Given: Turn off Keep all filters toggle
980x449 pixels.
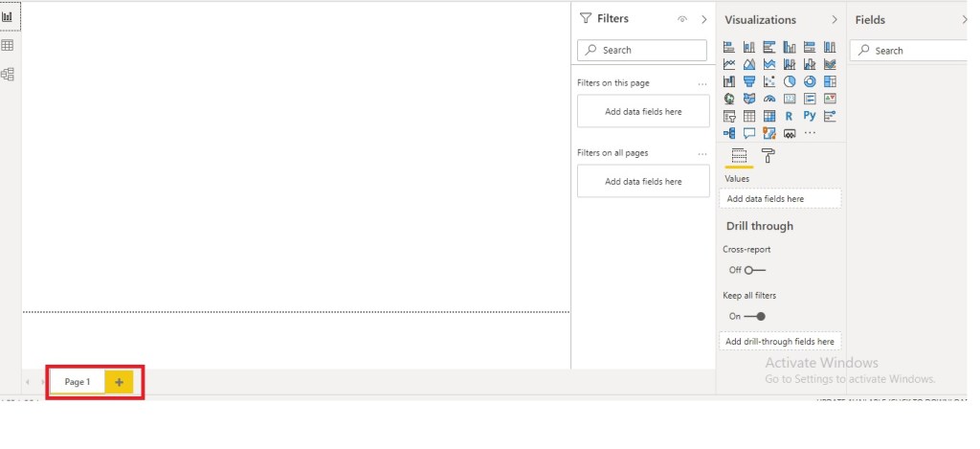Looking at the screenshot, I should pos(755,316).
